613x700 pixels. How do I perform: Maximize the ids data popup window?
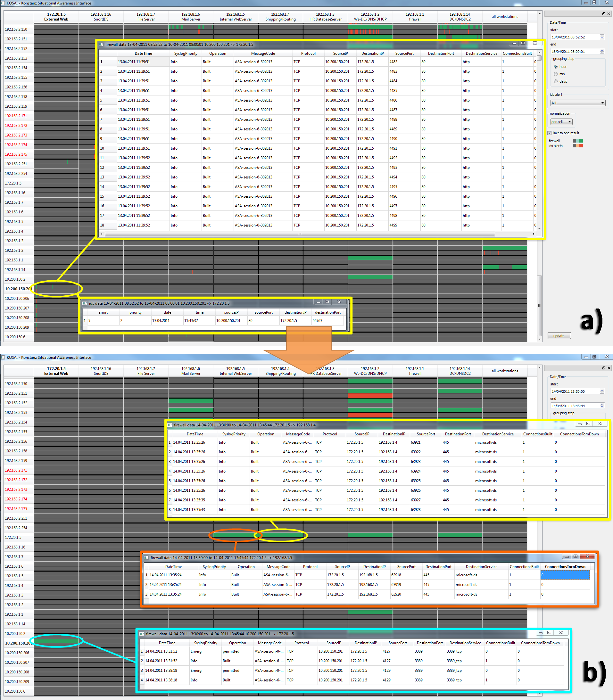click(x=327, y=302)
